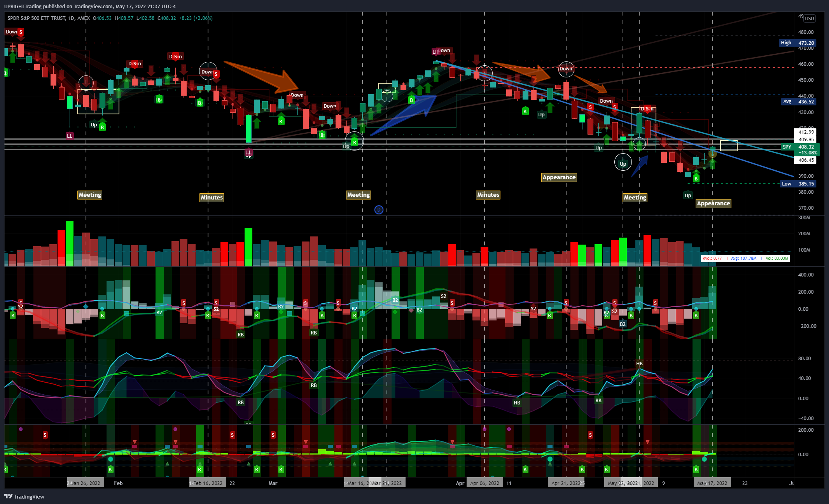Click the UPRIGHTTrading published header text
The height and width of the screenshot is (504, 829).
tap(90, 6)
